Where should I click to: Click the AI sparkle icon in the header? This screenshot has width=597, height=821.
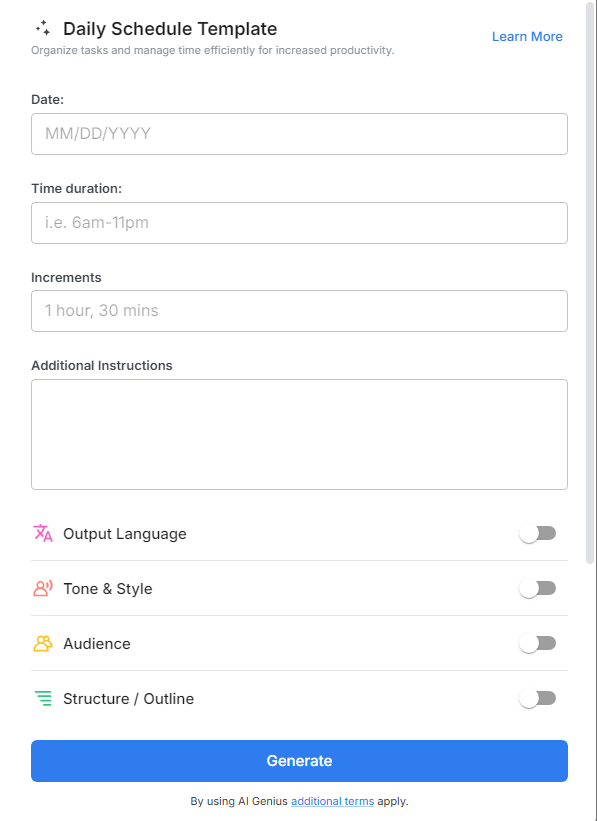42,29
